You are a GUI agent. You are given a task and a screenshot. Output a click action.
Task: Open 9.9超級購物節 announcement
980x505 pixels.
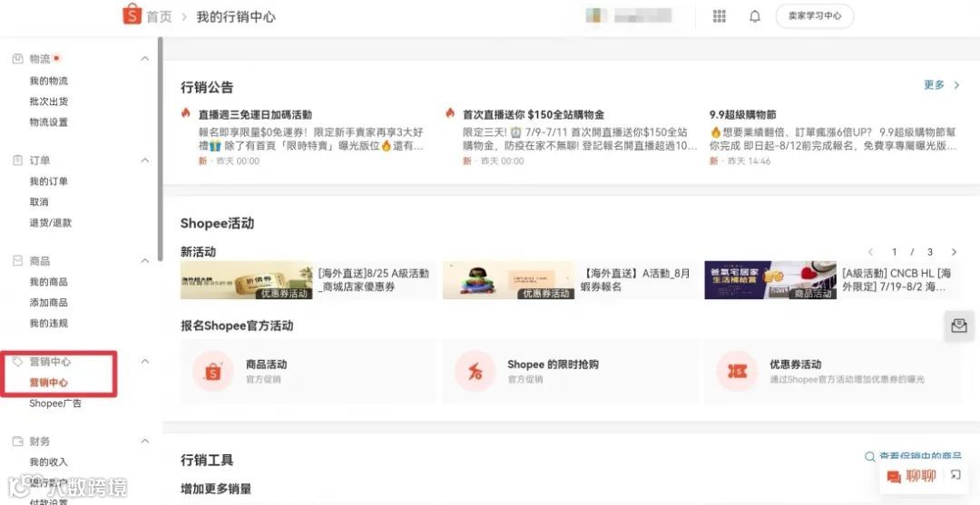[x=743, y=115]
